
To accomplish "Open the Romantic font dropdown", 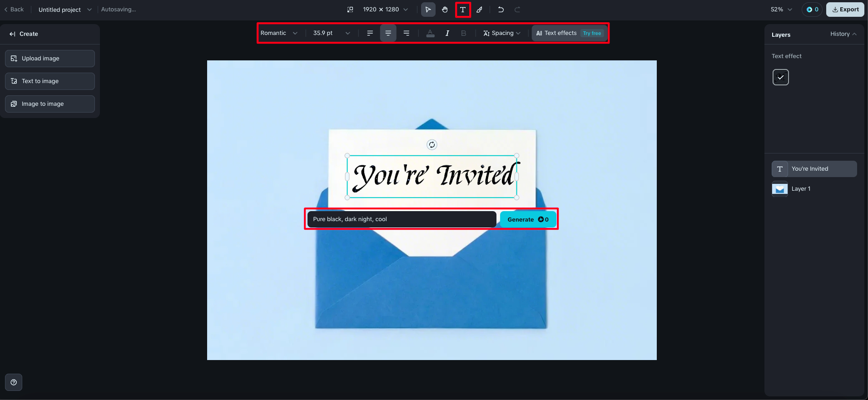I will point(279,33).
